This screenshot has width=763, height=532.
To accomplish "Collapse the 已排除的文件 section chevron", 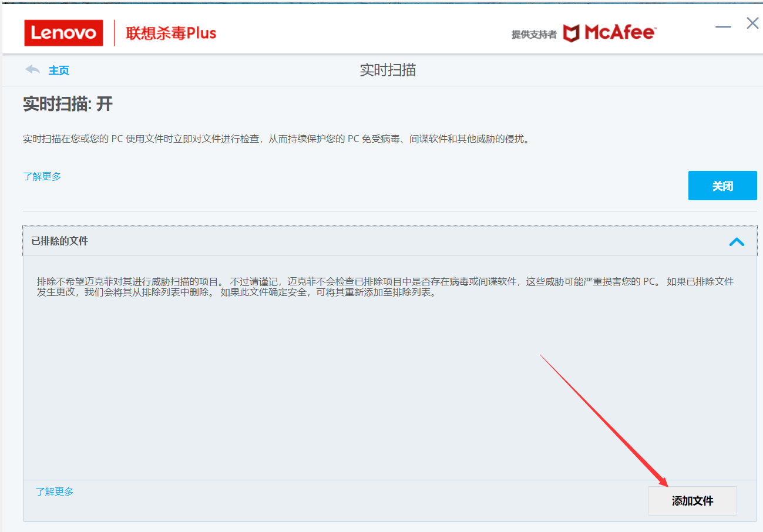I will click(x=737, y=241).
